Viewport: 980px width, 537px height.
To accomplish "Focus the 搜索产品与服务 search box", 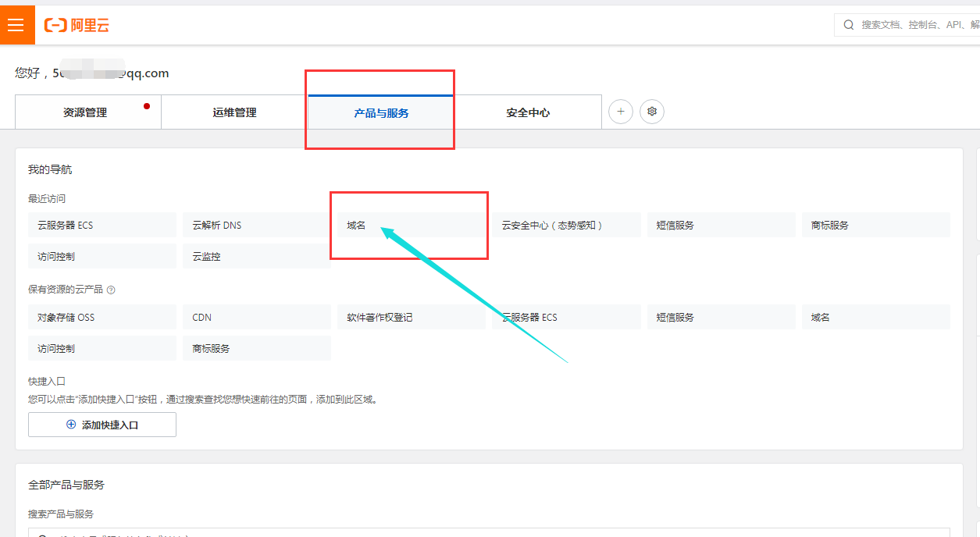I will point(489,533).
